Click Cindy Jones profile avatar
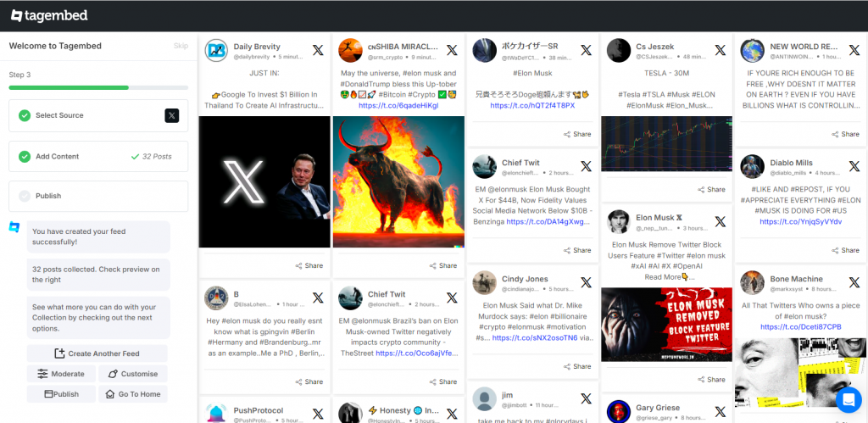The height and width of the screenshot is (423, 868). coord(484,282)
